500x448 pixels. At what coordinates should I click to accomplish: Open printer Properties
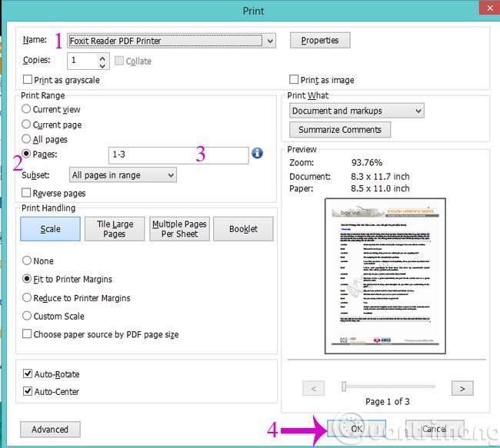[x=320, y=40]
